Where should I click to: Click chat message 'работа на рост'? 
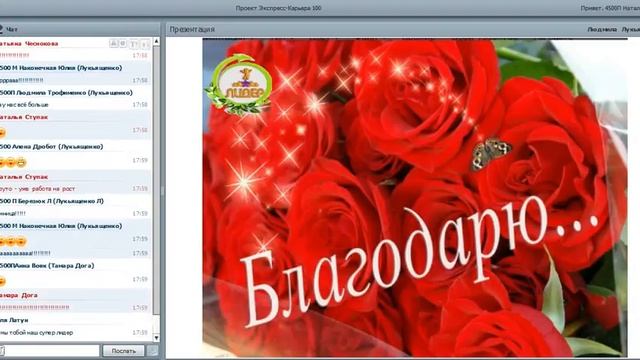tap(53, 189)
